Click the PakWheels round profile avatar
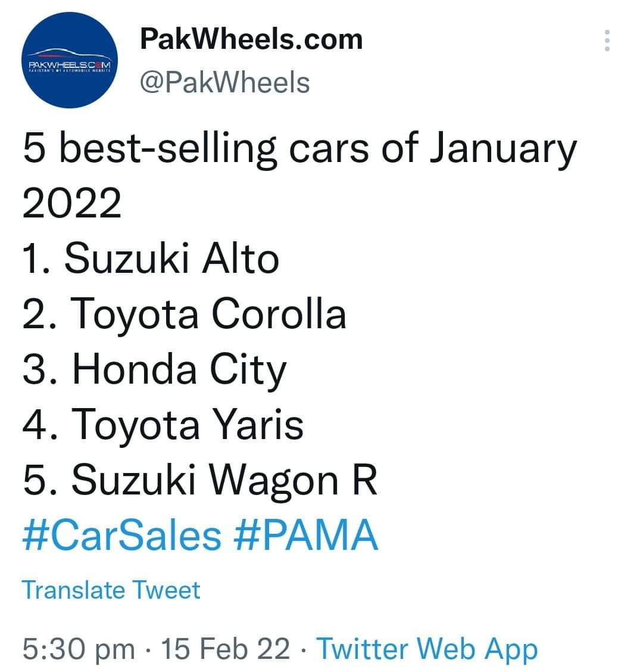Viewport: 643px width, 672px height. 70,60
